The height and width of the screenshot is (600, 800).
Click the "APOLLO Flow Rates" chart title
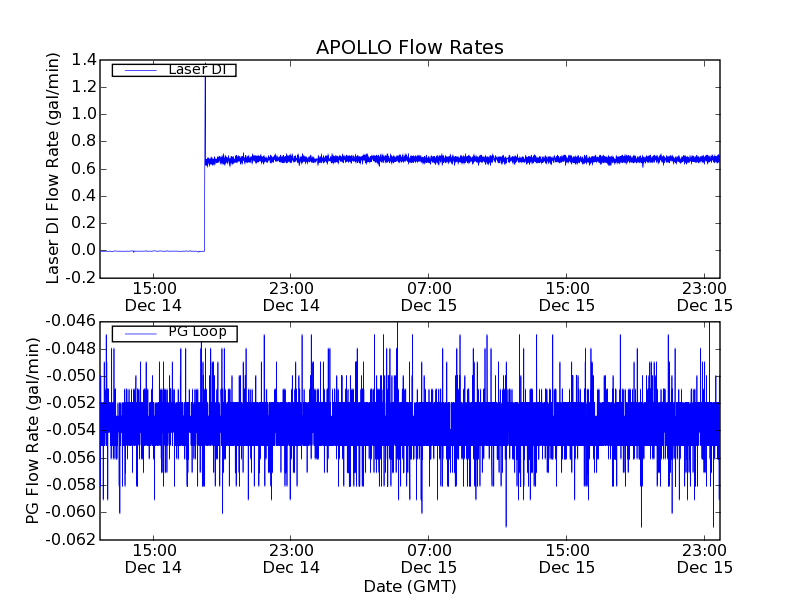409,47
